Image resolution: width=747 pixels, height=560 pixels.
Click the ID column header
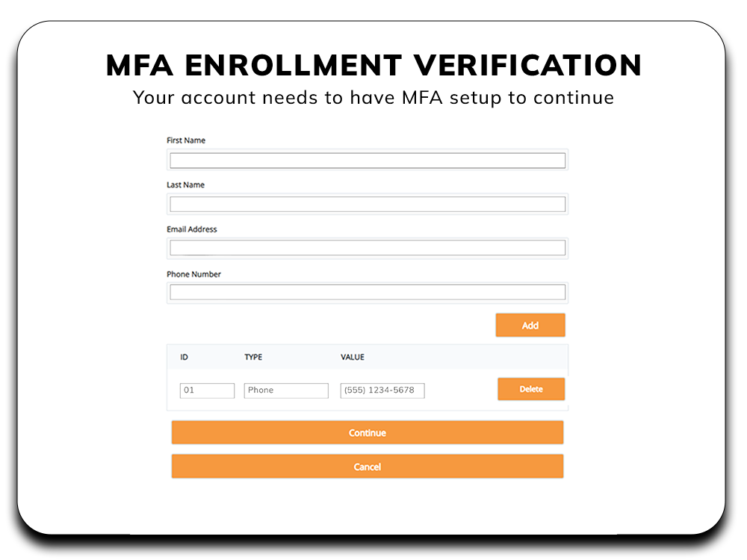click(184, 357)
